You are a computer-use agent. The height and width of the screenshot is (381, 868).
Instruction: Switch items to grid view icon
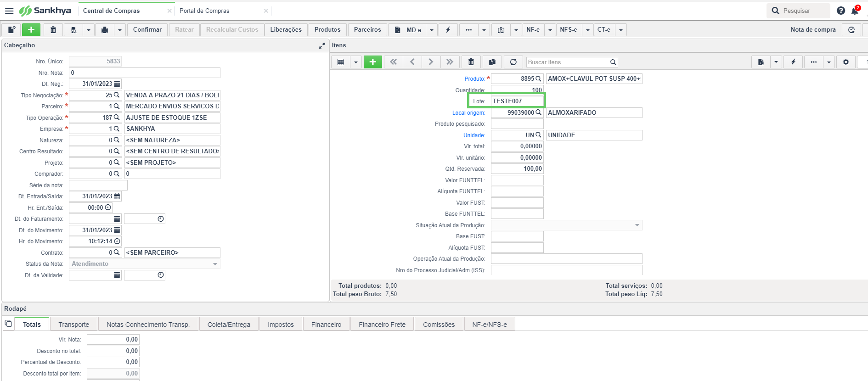point(341,62)
